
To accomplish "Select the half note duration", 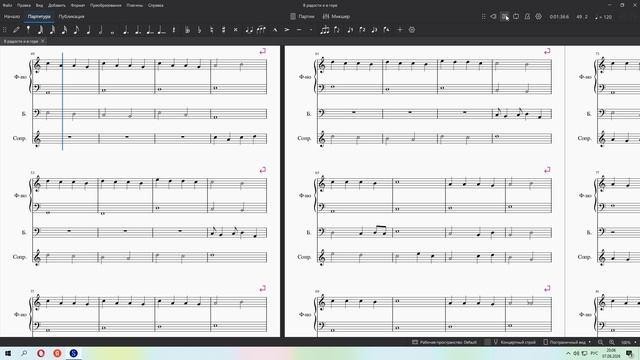I will tap(100, 29).
